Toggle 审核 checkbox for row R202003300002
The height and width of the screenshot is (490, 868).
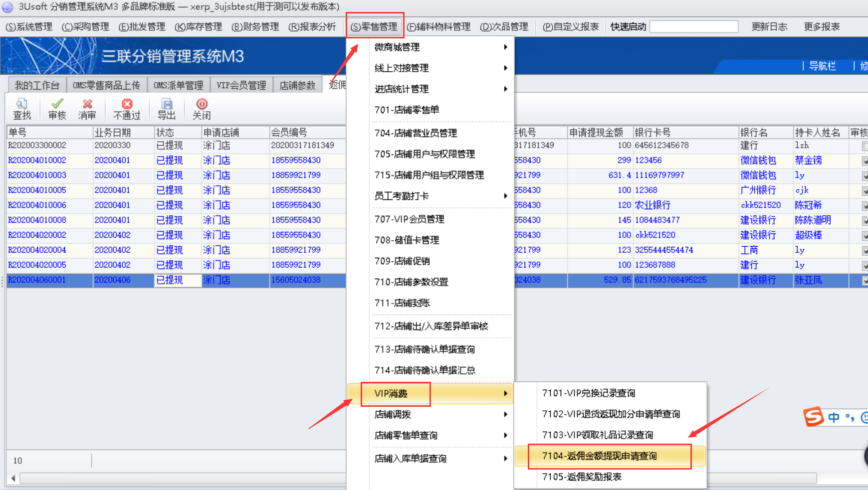tap(865, 146)
